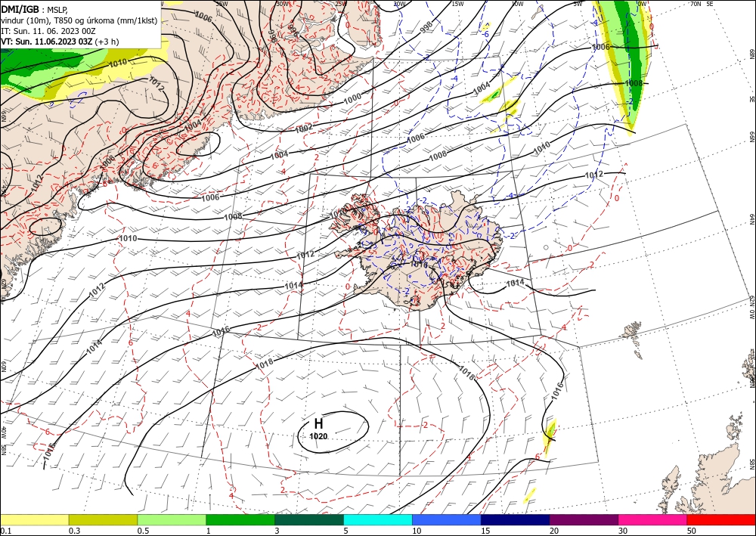Click the '1000' isobar label
Viewport: 756px width, 536px height.
click(352, 98)
